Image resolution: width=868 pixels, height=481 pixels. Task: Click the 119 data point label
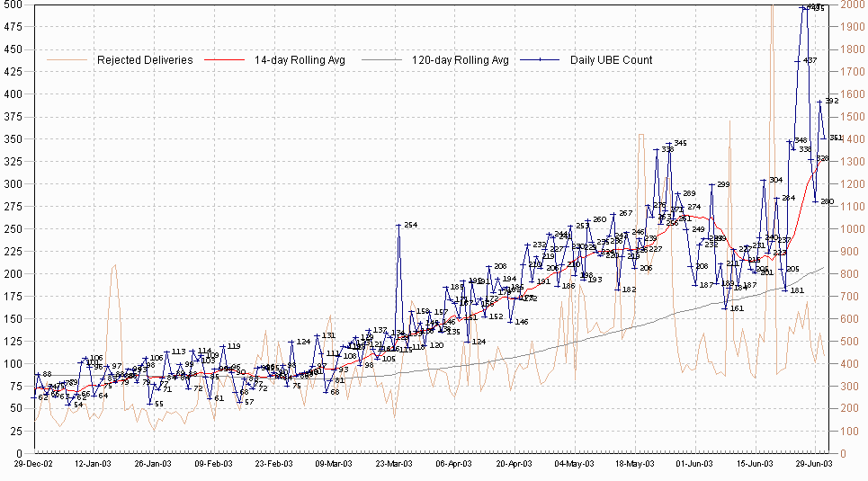[x=234, y=346]
